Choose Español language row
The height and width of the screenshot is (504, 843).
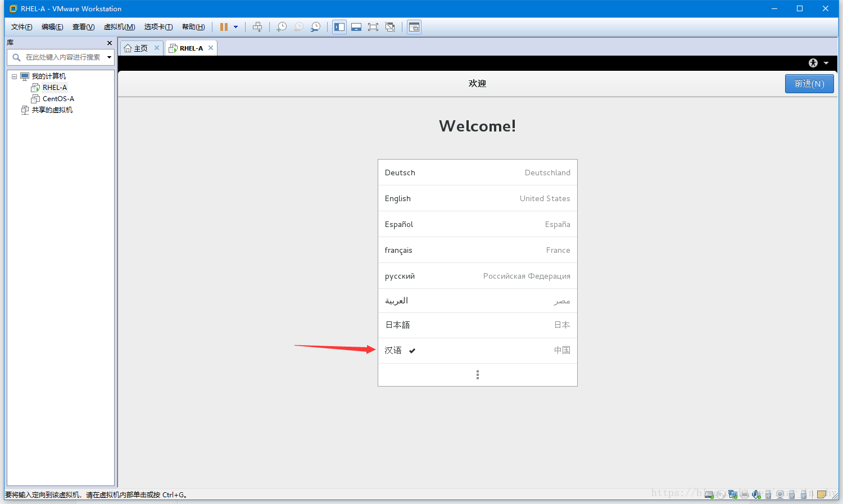(478, 224)
